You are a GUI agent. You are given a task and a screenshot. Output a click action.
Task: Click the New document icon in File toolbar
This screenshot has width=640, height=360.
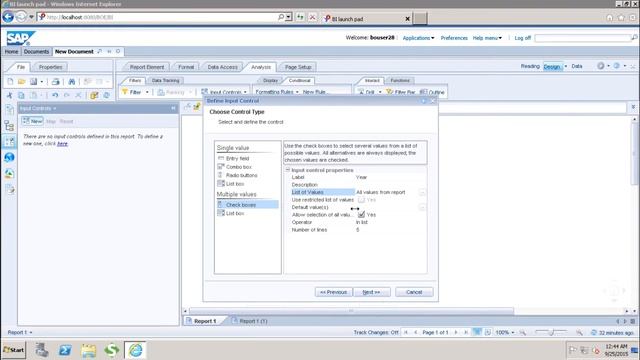click(10, 82)
